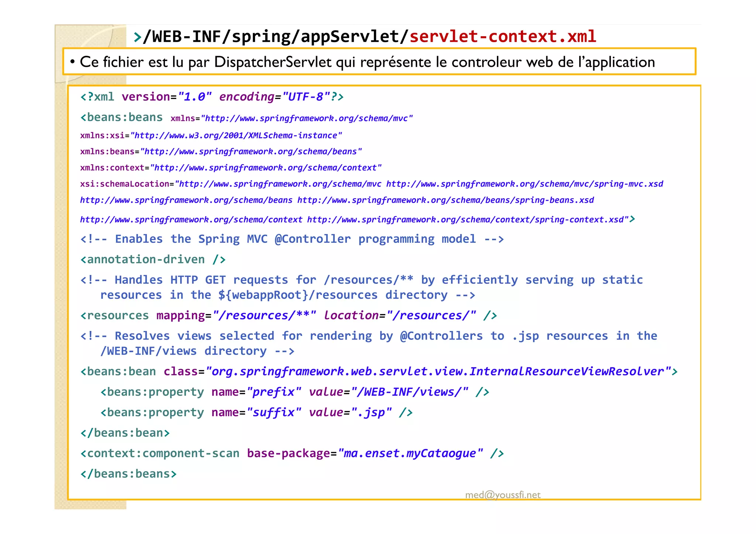Click the <?xml version="1.0" declaration line
Image resolution: width=756 pixels, height=534 pixels.
point(212,97)
